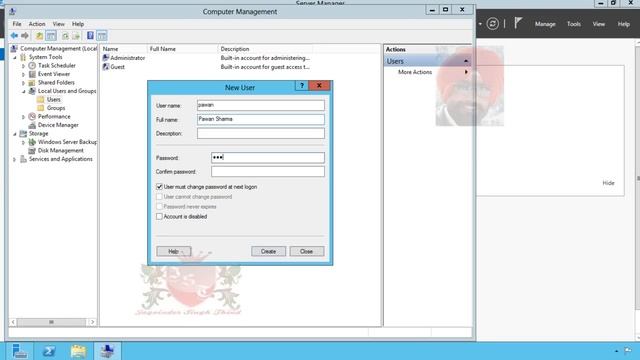Click the Local Users and Groups icon
The width and height of the screenshot is (640, 360).
32,91
